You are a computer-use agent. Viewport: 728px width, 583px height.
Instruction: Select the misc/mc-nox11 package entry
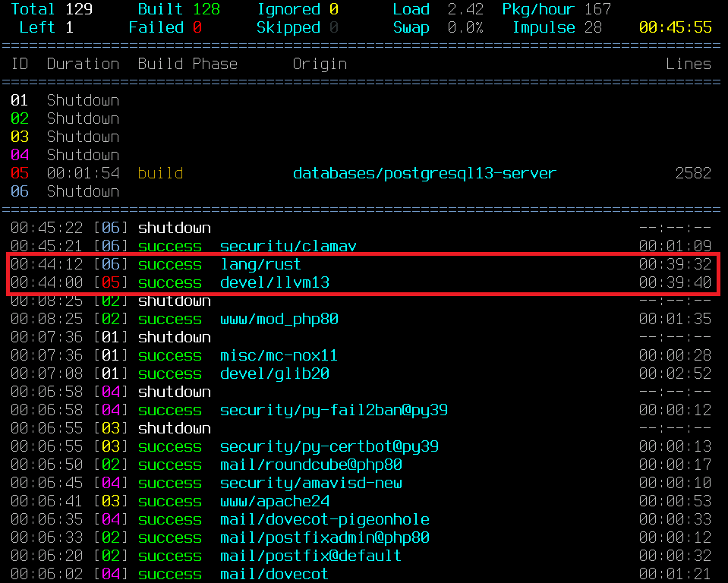click(x=279, y=355)
